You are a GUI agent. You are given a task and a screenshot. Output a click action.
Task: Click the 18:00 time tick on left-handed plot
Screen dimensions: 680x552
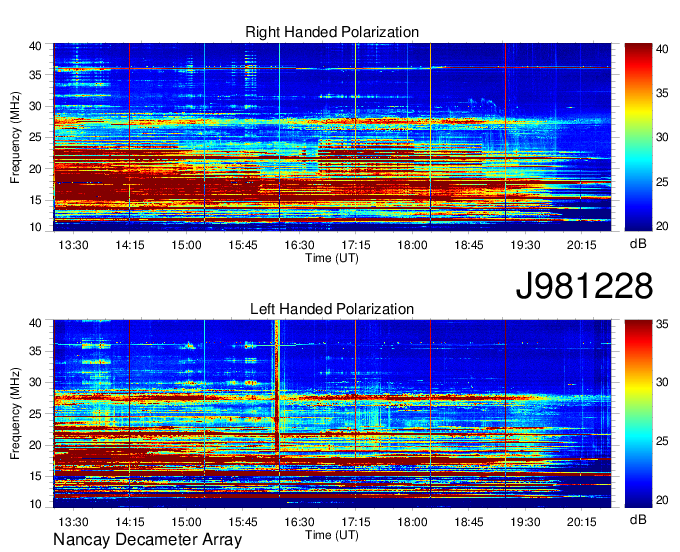point(412,522)
